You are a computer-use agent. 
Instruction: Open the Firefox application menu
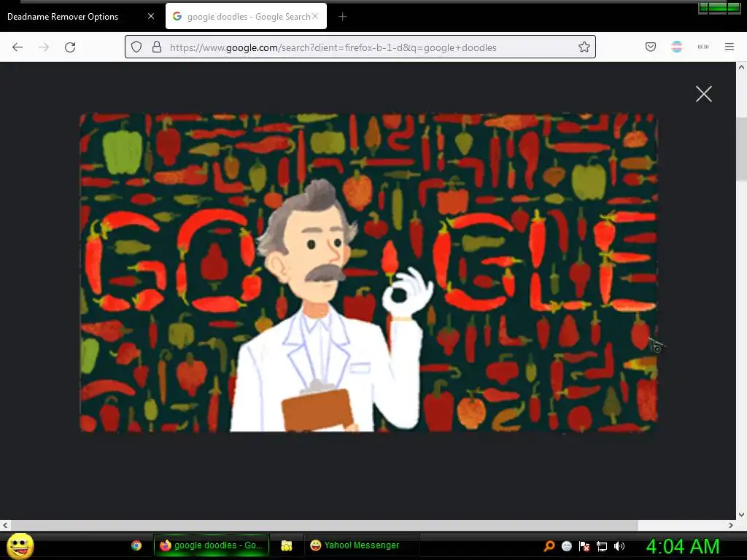pos(729,47)
